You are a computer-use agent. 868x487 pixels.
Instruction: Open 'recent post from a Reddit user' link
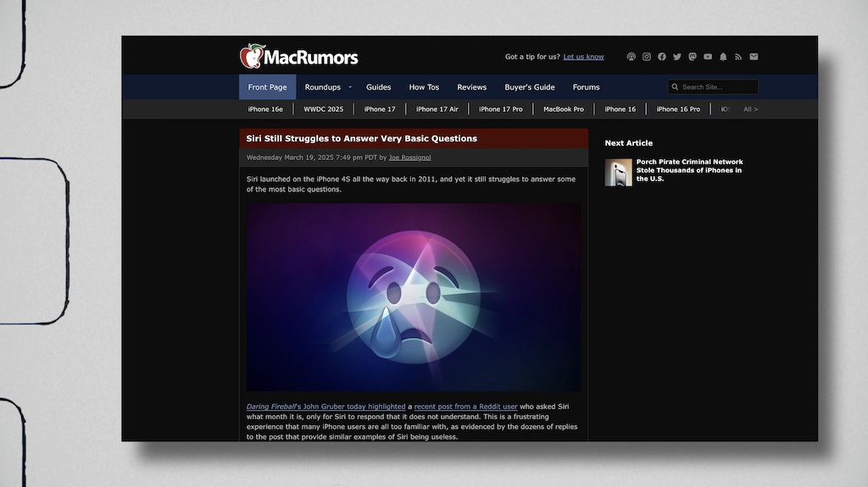[465, 407]
